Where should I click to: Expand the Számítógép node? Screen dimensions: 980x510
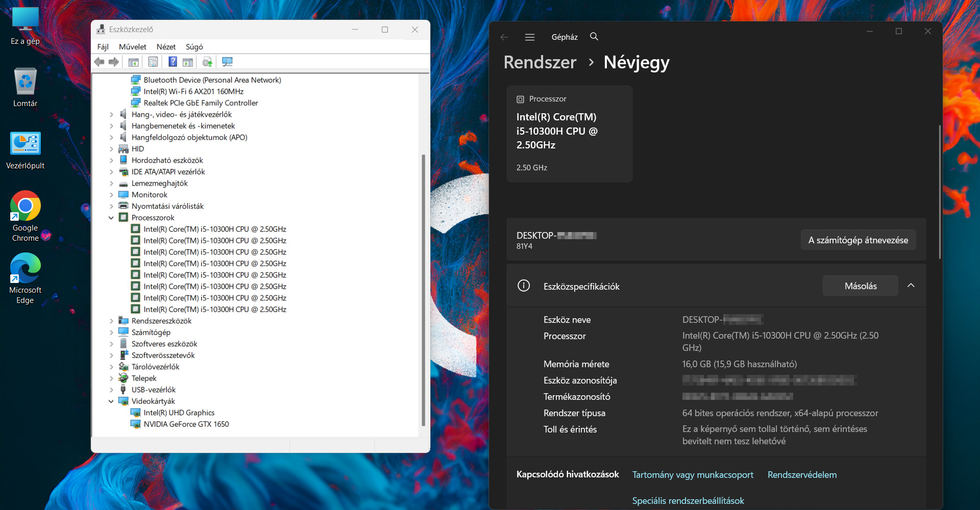point(111,333)
